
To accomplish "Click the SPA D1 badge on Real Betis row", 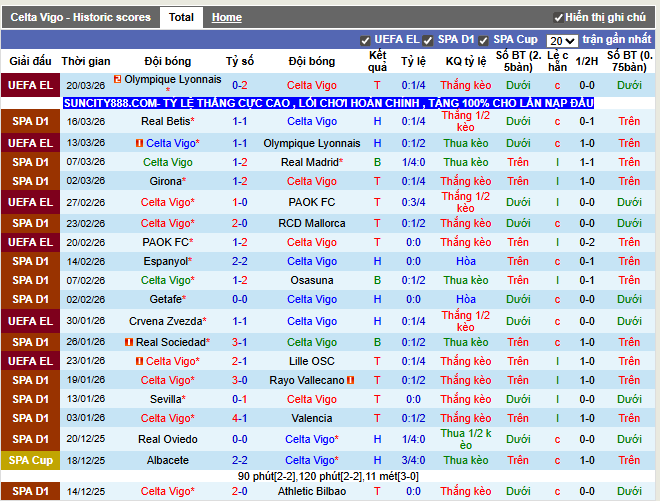I will click(30, 121).
